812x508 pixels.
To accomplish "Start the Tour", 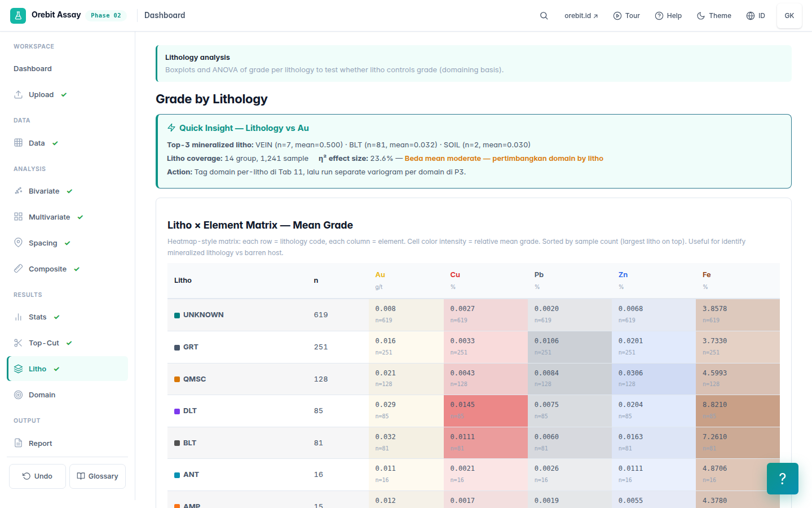I will [626, 16].
